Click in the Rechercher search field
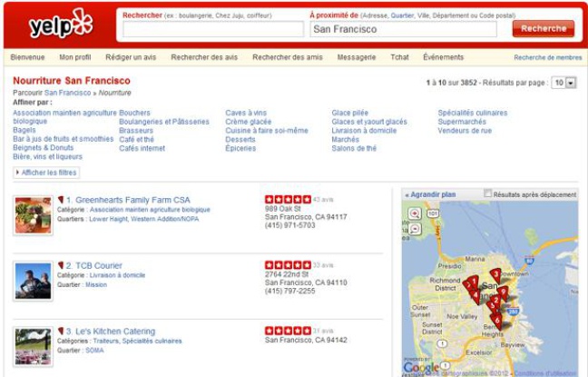The width and height of the screenshot is (588, 377). [x=213, y=29]
